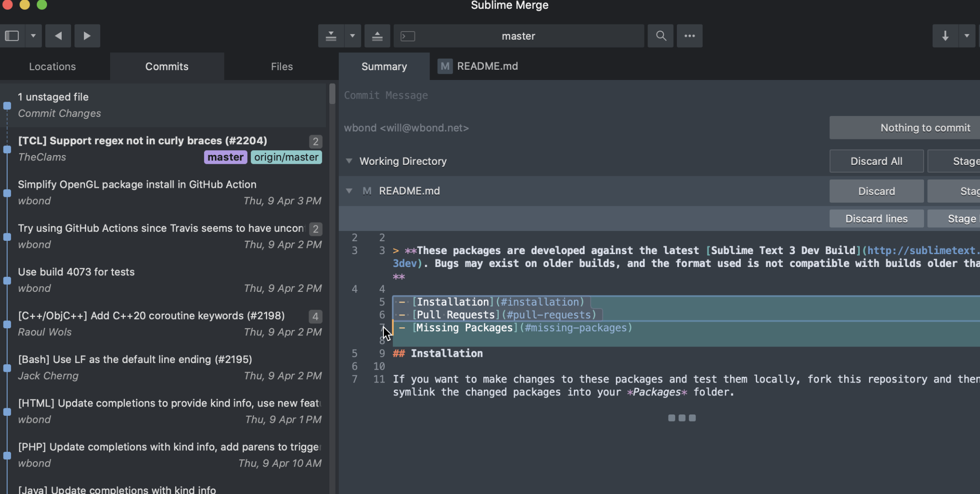
Task: Open stash options dropdown arrow
Action: coord(352,36)
